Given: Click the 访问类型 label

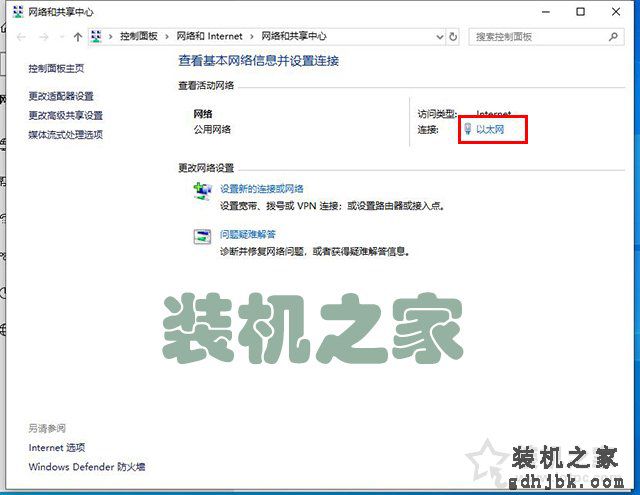Looking at the screenshot, I should [x=437, y=114].
